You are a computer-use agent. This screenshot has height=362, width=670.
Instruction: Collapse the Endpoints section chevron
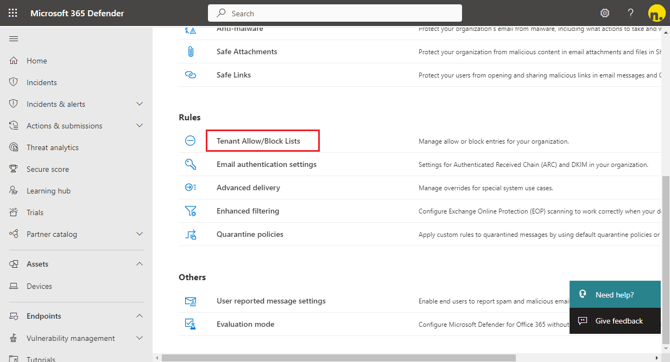click(139, 316)
